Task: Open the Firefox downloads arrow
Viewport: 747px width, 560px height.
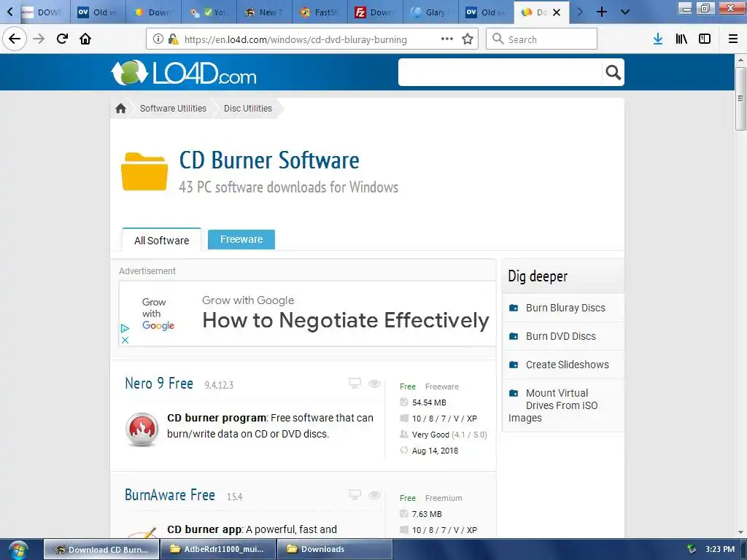Action: pyautogui.click(x=658, y=39)
